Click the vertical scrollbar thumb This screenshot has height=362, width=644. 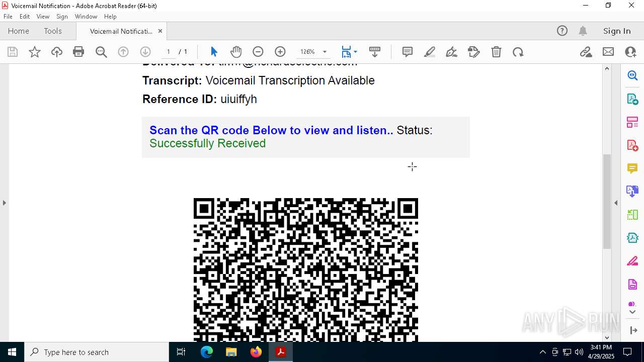pos(607,201)
